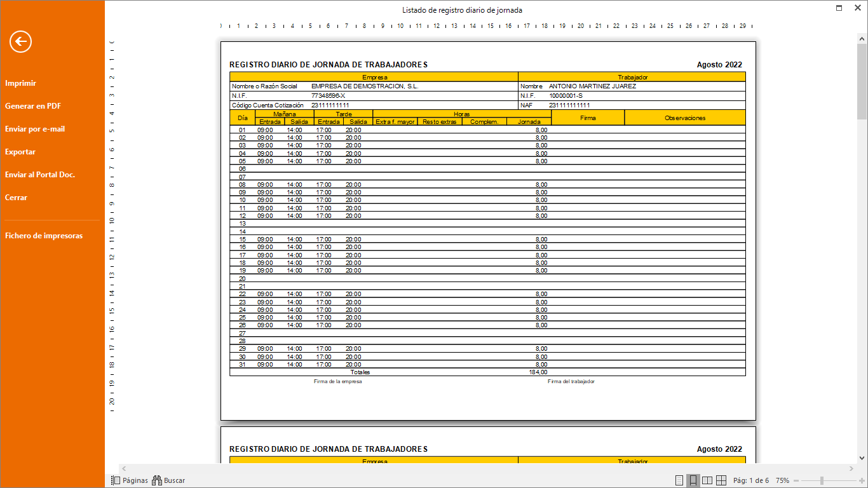Click vertical scrollbar down arrow
868x488 pixels.
[862, 457]
